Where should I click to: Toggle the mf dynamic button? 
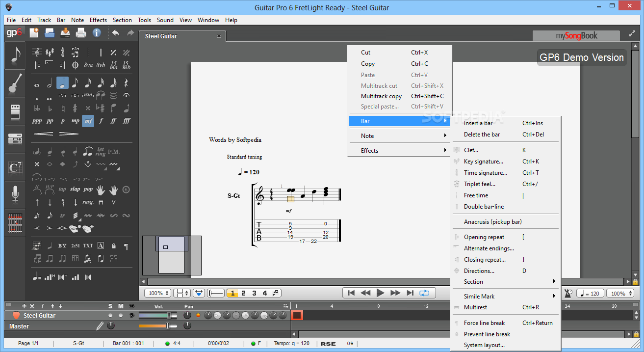coord(88,121)
